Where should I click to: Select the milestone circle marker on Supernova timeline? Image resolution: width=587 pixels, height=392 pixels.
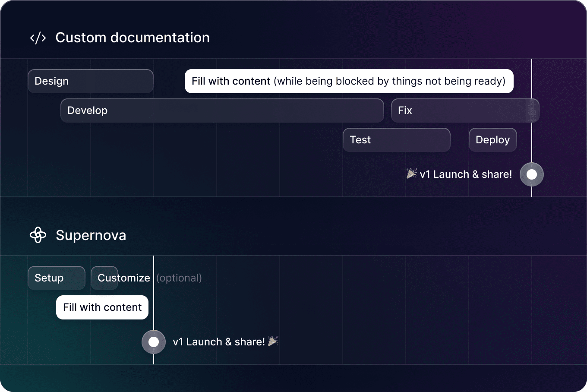pos(153,341)
